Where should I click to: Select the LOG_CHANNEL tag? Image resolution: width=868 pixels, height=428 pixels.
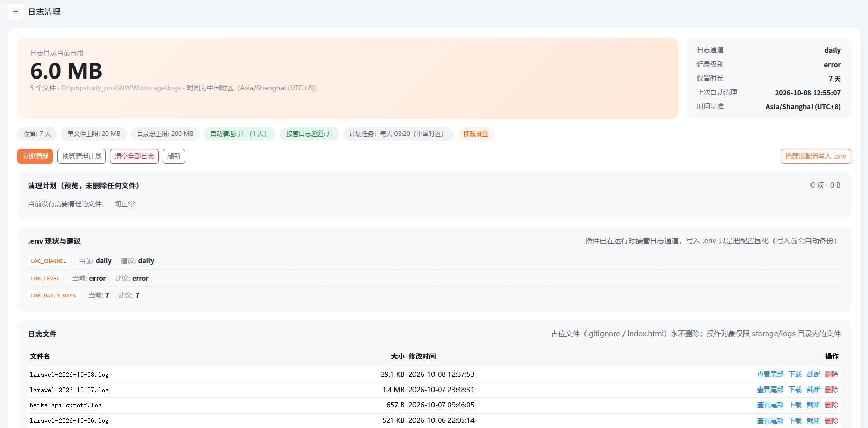tap(48, 261)
